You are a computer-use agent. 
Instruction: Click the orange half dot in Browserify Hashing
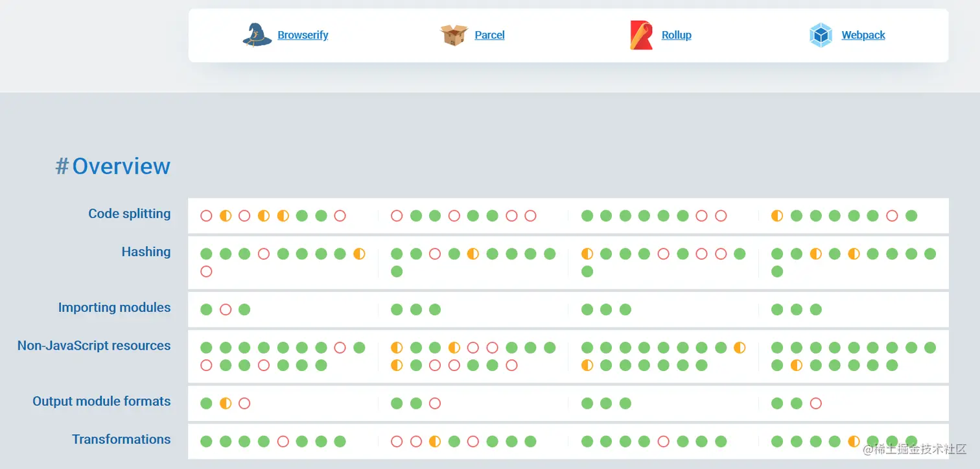(x=359, y=254)
